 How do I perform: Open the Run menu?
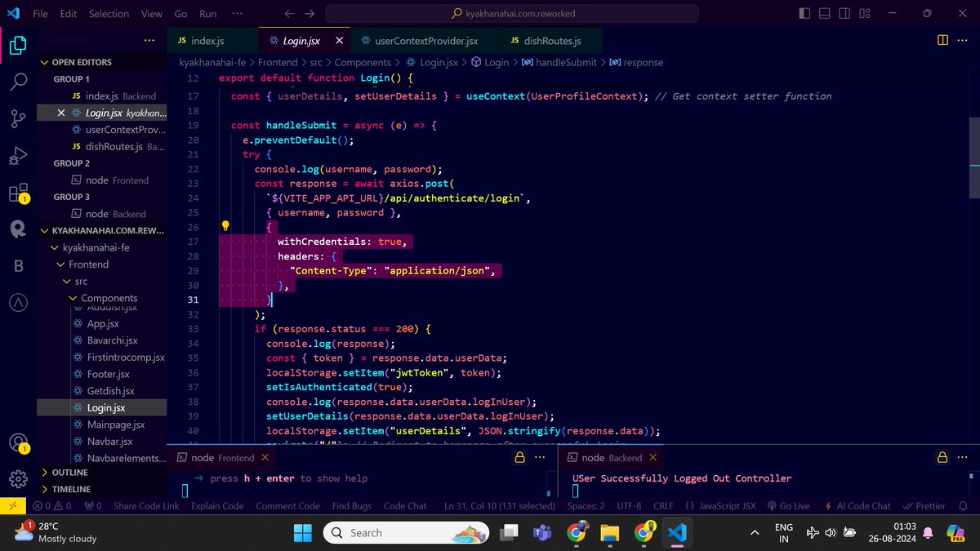point(208,14)
